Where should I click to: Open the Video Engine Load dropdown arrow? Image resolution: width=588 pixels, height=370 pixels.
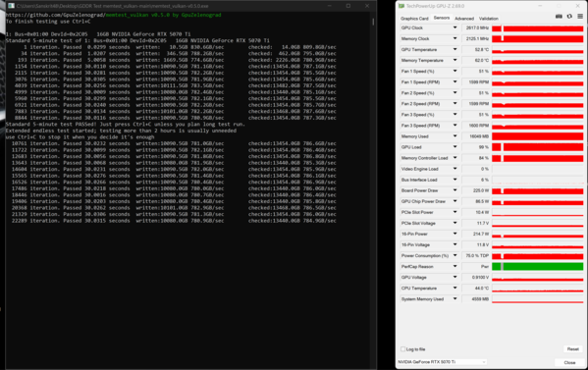coord(454,169)
